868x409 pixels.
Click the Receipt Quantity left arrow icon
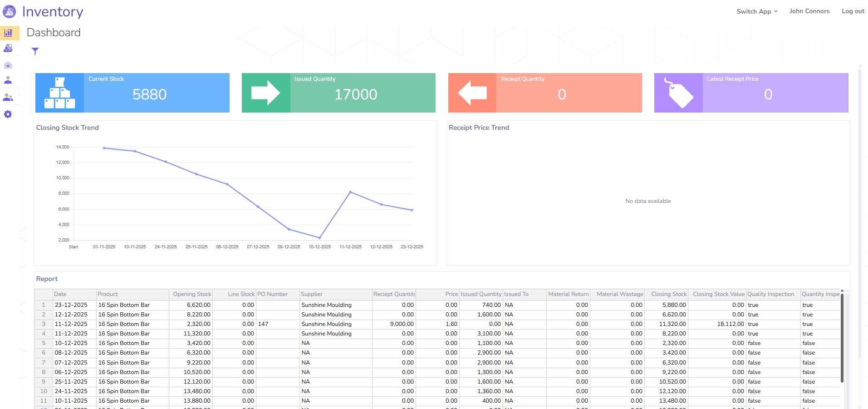(472, 93)
